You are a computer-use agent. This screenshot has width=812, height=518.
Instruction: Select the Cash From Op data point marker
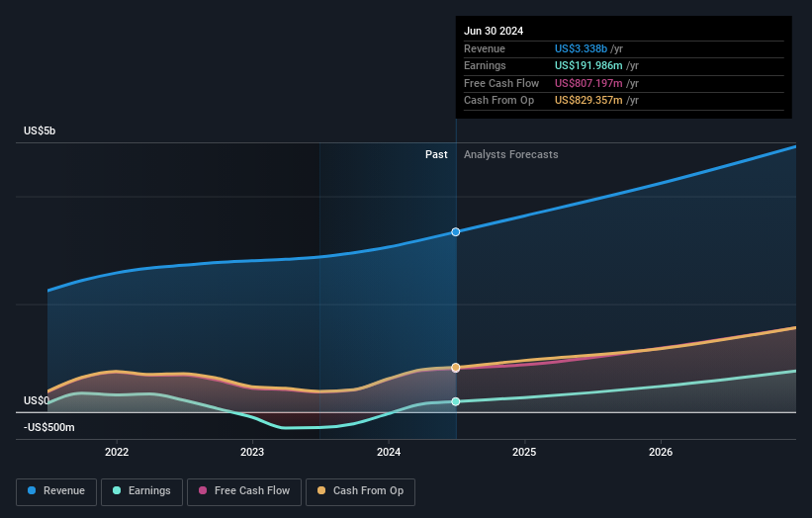[x=456, y=368]
